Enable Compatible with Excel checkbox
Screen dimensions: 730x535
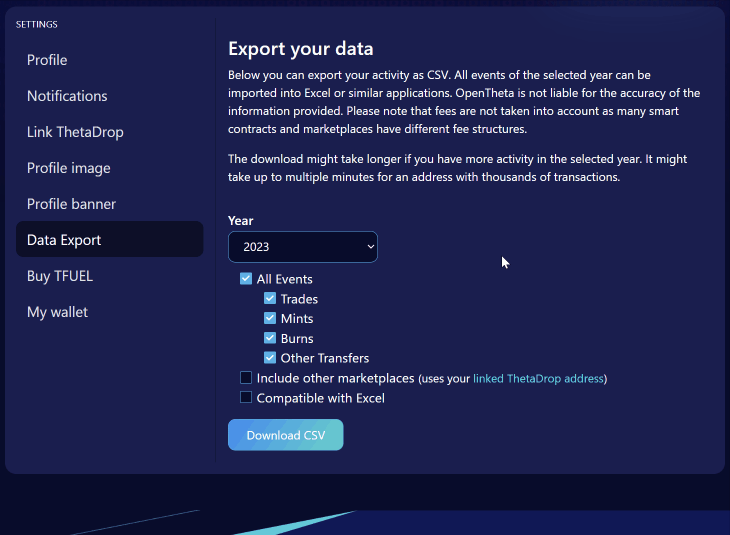point(246,398)
